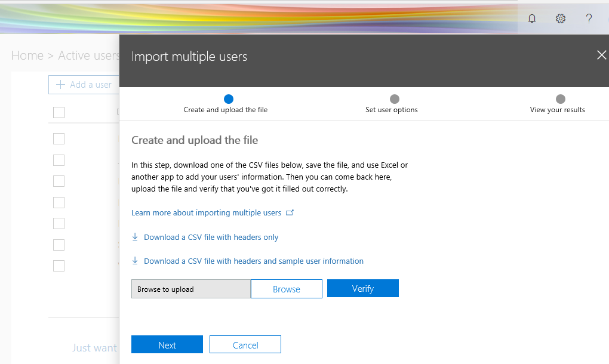Viewport: 609px width, 364px height.
Task: Click the external link icon beside Learn more
Action: 290,212
